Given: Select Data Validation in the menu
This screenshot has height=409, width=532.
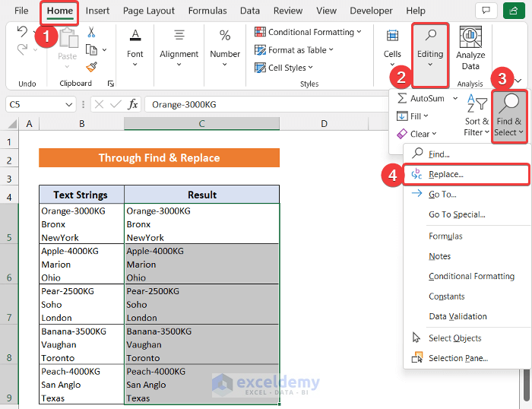Looking at the screenshot, I should tap(467, 316).
